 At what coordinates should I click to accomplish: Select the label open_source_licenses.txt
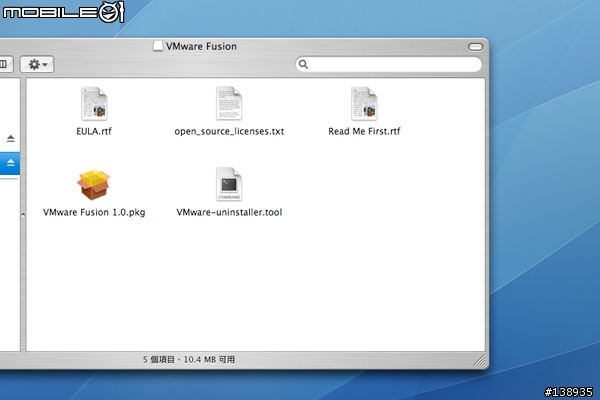click(x=229, y=131)
